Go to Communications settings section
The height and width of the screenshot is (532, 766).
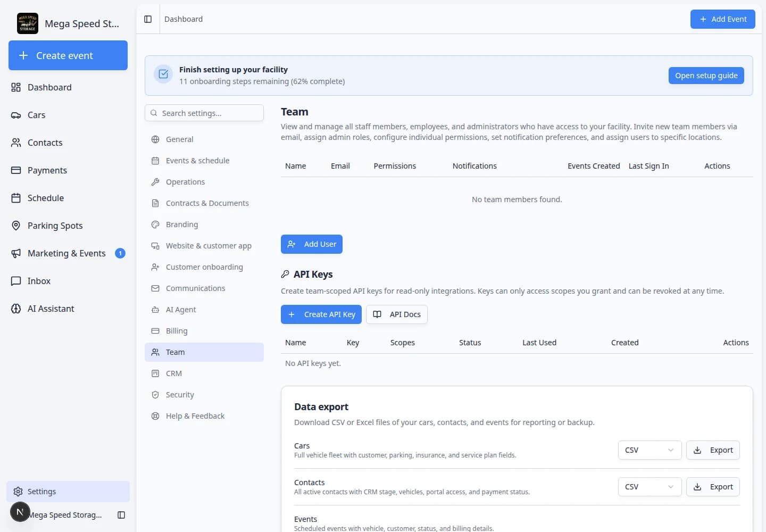pyautogui.click(x=204, y=288)
